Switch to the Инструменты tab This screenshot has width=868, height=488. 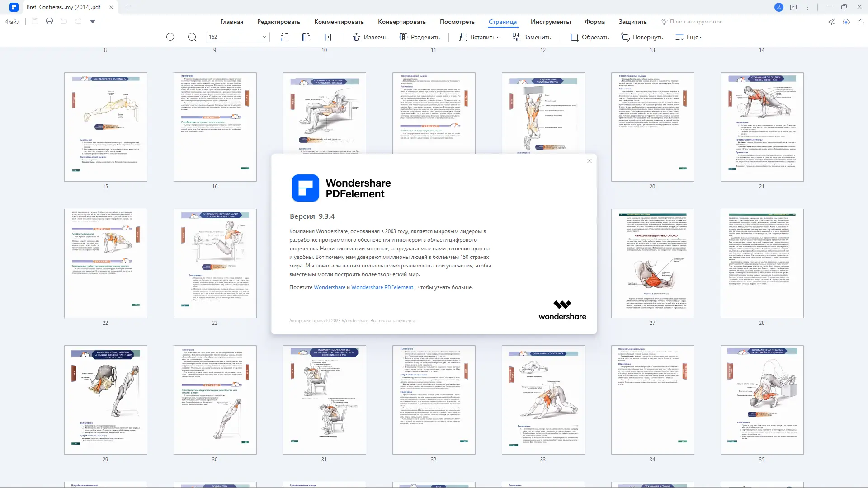pos(551,22)
